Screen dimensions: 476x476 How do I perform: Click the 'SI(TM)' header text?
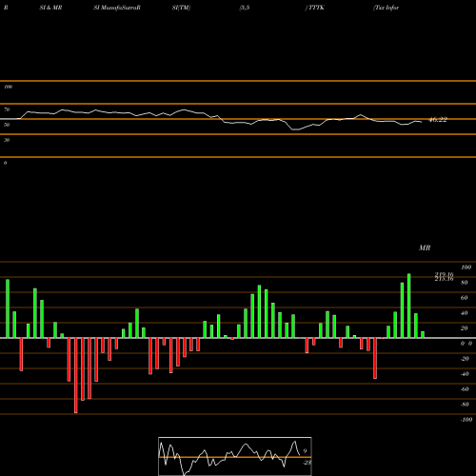tap(181, 8)
